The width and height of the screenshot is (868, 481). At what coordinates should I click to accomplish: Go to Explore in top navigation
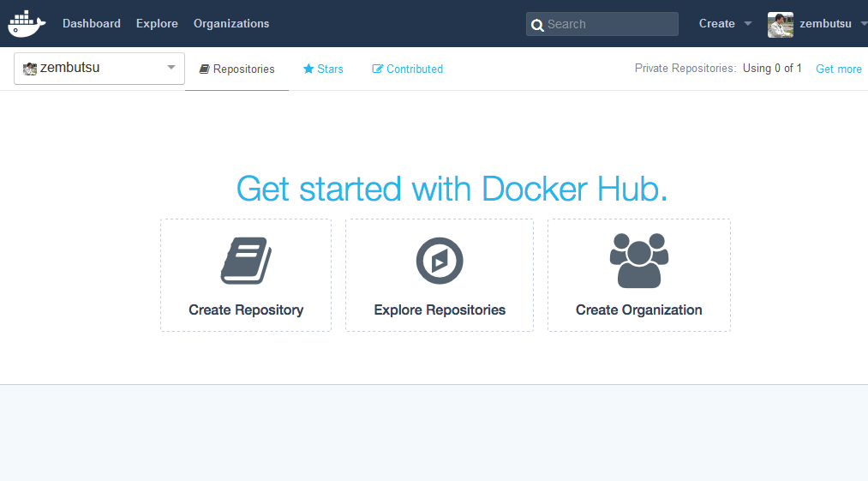(x=157, y=23)
